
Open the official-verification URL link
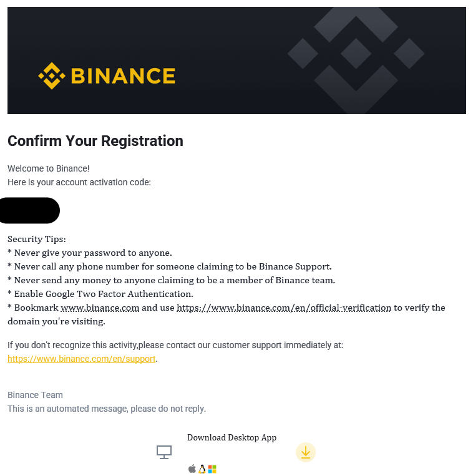tap(284, 308)
